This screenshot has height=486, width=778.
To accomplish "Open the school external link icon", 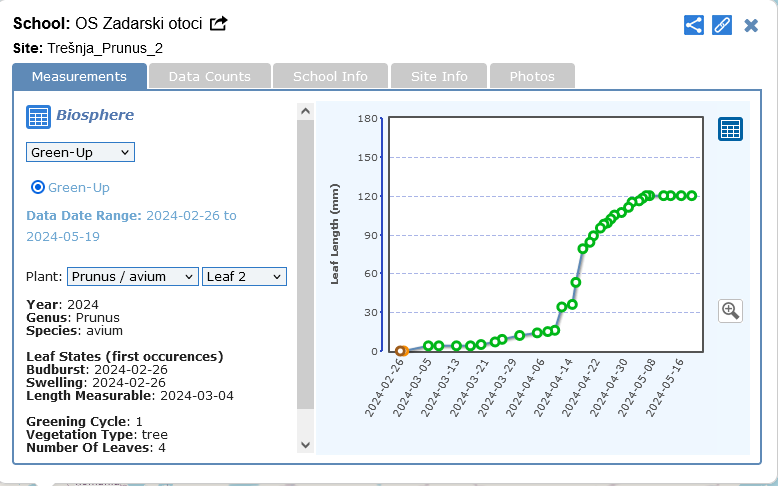I will 218,24.
